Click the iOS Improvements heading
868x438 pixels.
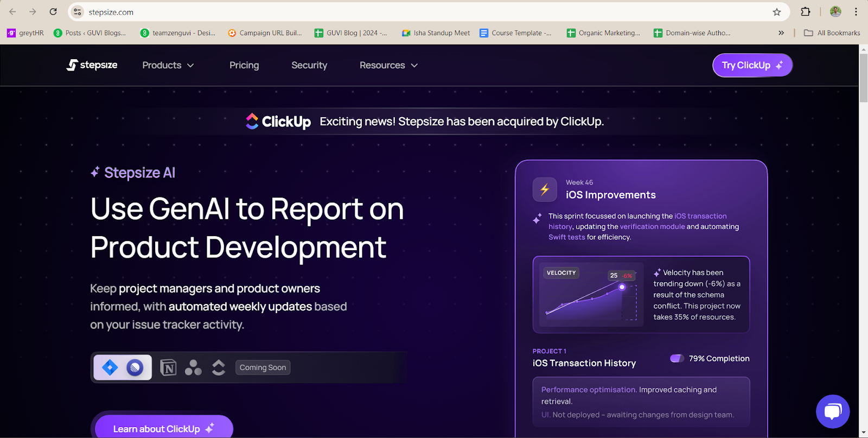point(611,195)
